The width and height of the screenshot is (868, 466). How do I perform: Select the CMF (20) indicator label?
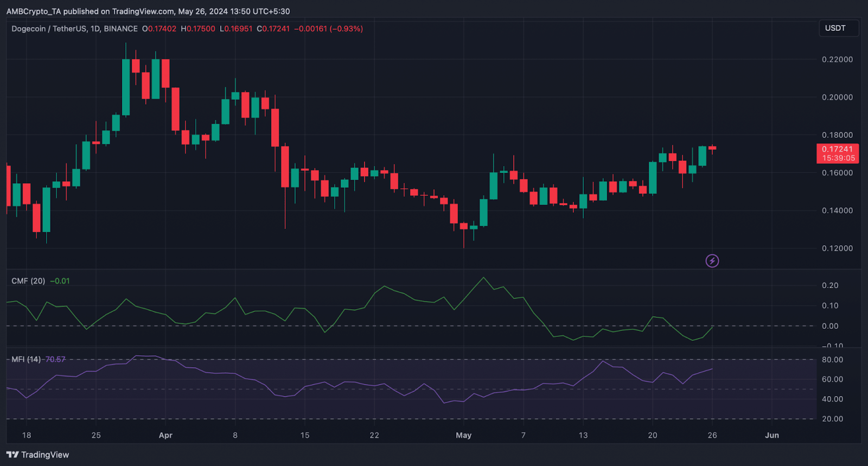[x=28, y=281]
